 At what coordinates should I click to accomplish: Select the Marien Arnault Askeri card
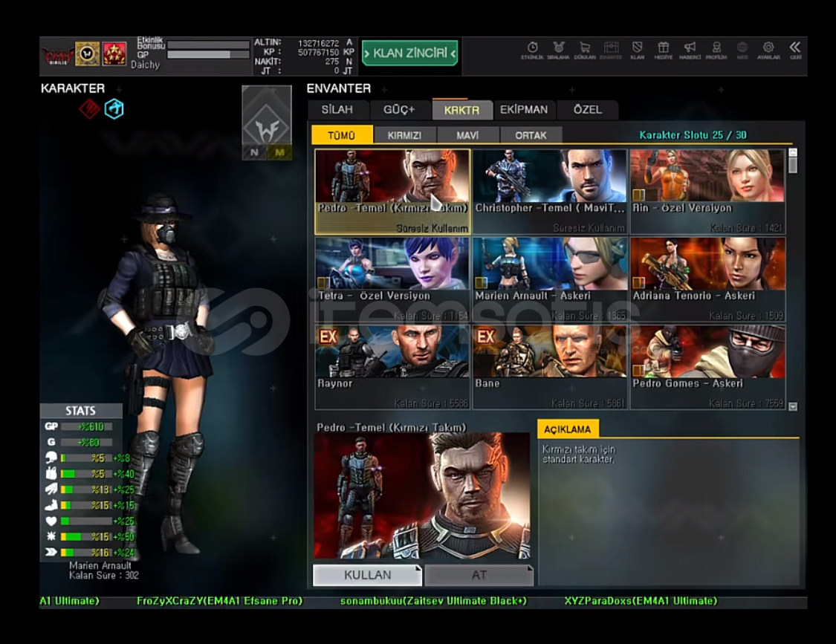pyautogui.click(x=550, y=279)
